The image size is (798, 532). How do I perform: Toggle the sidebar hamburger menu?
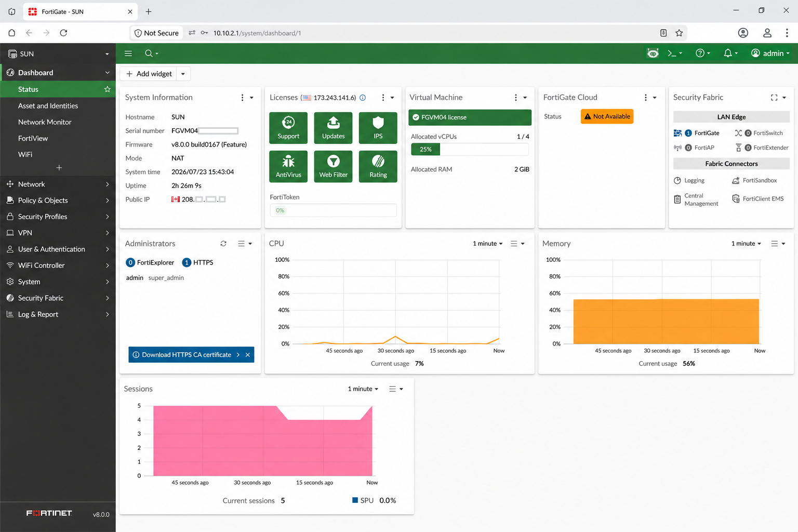128,54
